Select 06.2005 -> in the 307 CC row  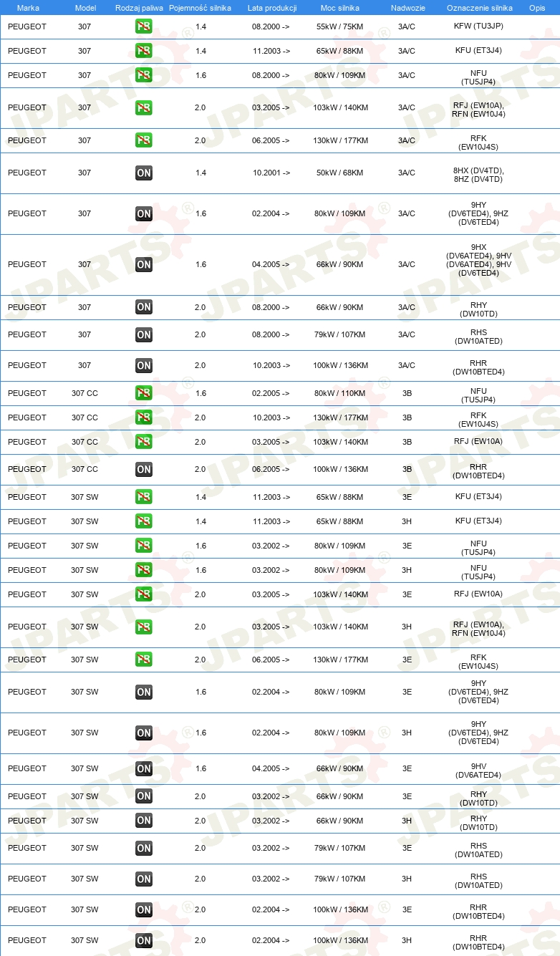click(271, 469)
